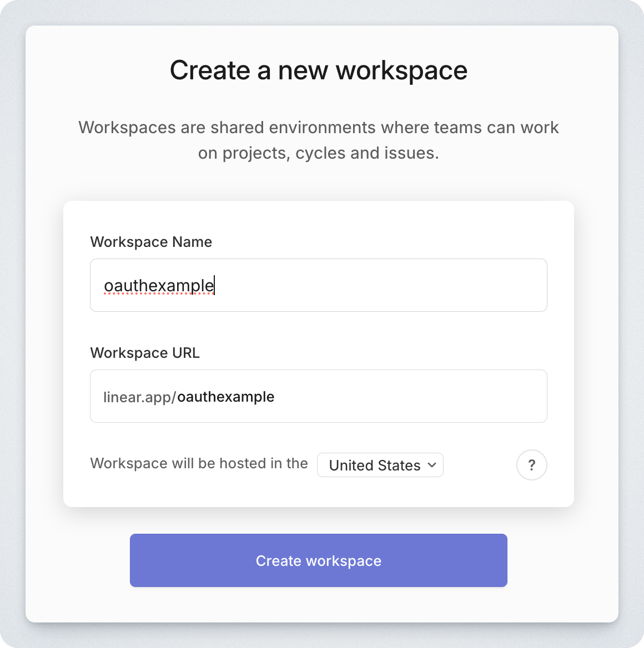Click the "Workspaces are shared environments" description line
This screenshot has width=644, height=648.
pyautogui.click(x=318, y=128)
